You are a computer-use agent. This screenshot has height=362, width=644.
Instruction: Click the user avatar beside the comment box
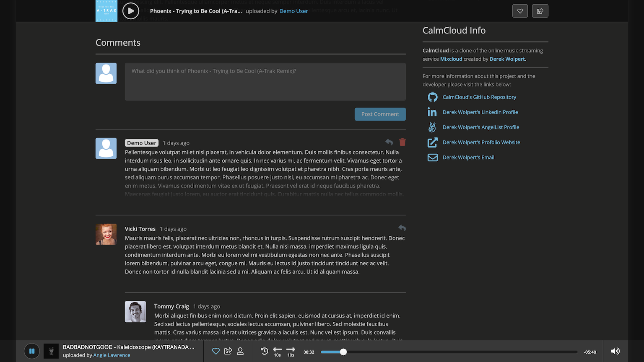click(106, 73)
